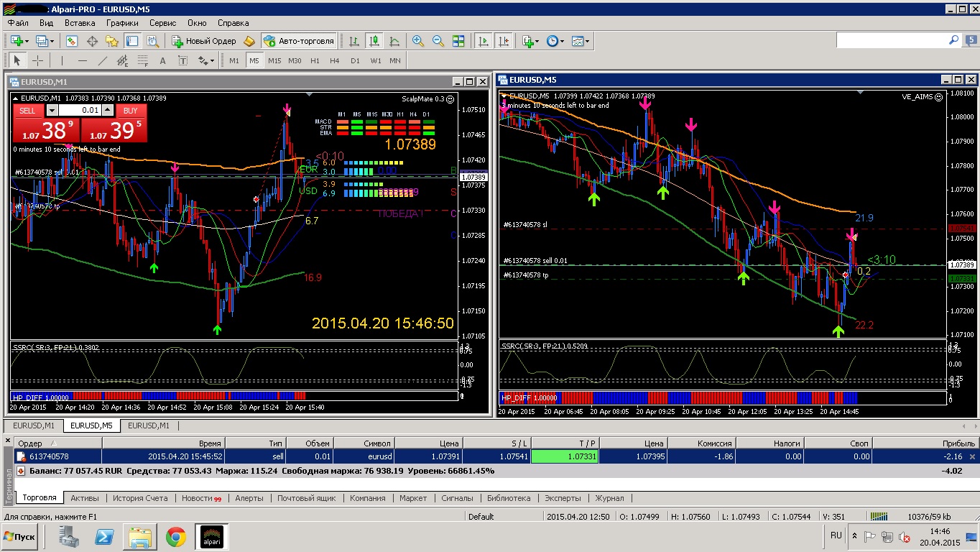Switch chart to Candlesticks mode

374,41
